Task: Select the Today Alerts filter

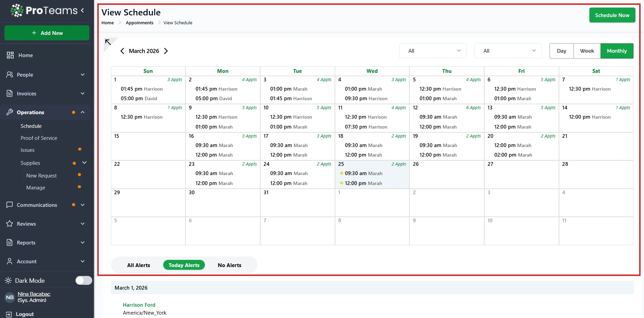Action: (x=184, y=265)
